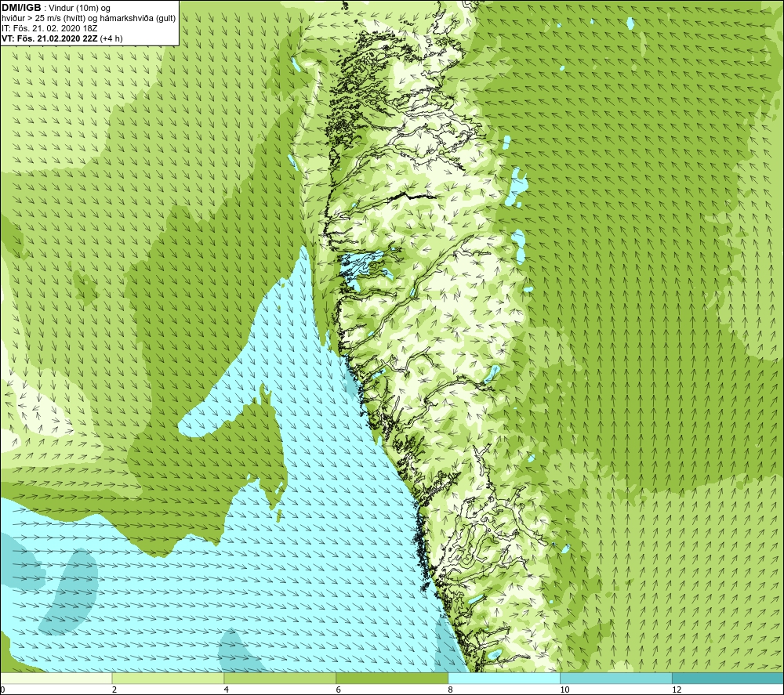Click the scale label '12'
Screen dimensions: 784x695
pos(677,690)
